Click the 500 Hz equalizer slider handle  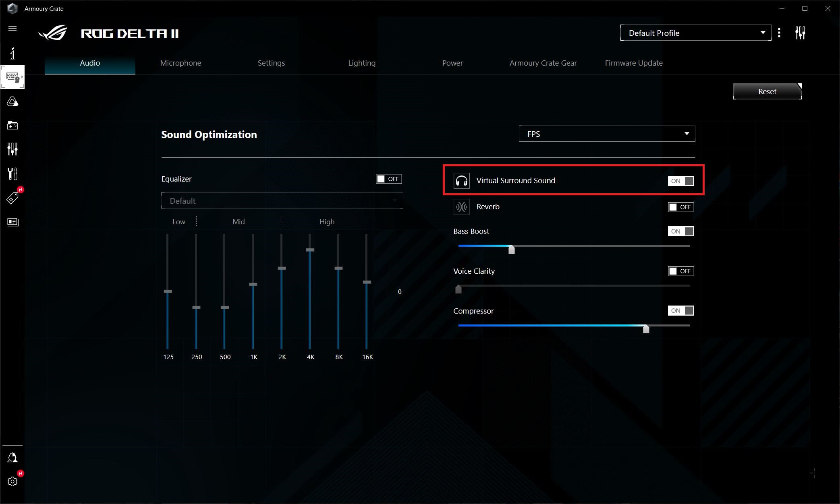[225, 307]
